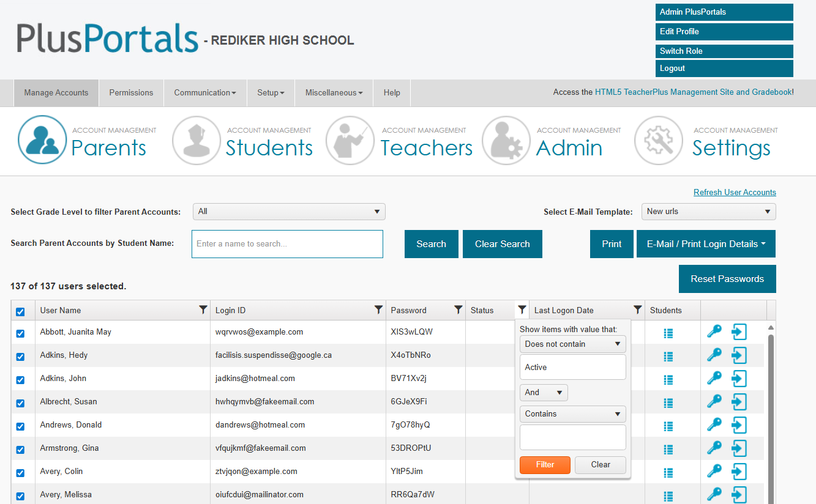Click key icon for Abbott, Juanita May
This screenshot has width=816, height=504.
tap(714, 332)
